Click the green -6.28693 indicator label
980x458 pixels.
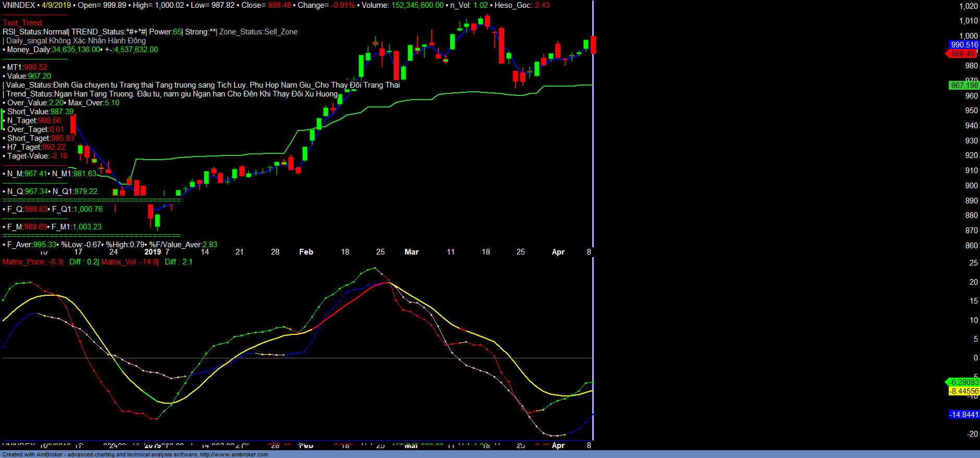(963, 382)
